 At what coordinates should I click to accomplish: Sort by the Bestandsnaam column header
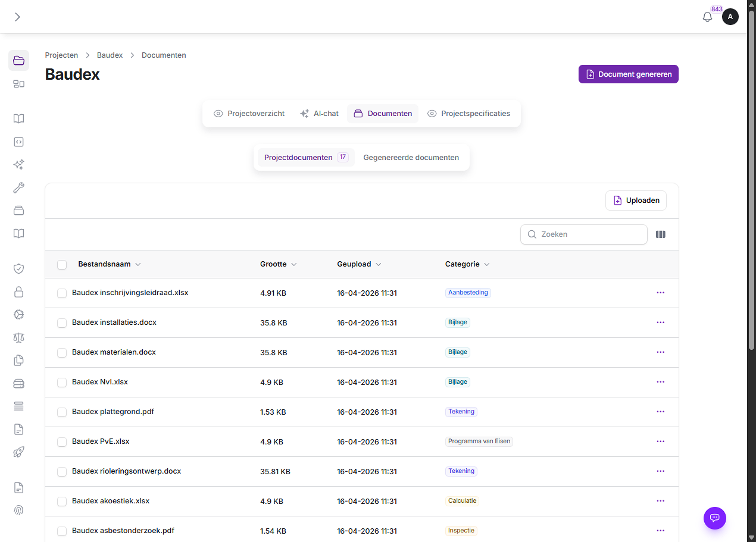pyautogui.click(x=110, y=264)
